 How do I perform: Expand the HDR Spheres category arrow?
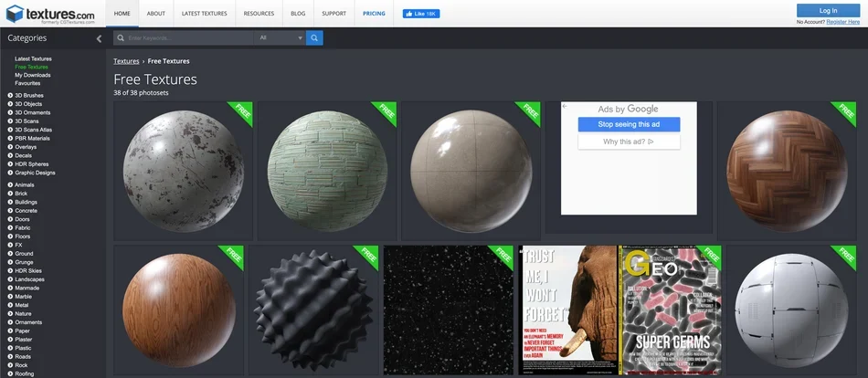point(10,163)
